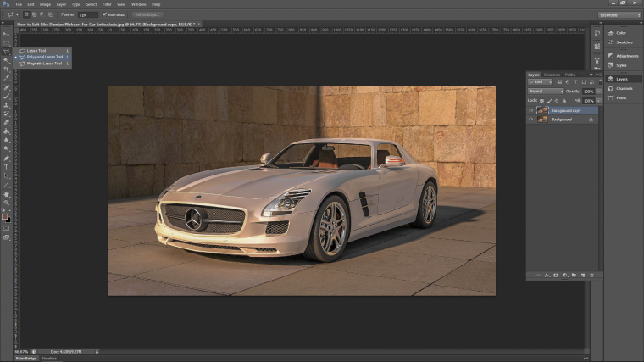Select the Paint Bucket tool

pyautogui.click(x=6, y=131)
